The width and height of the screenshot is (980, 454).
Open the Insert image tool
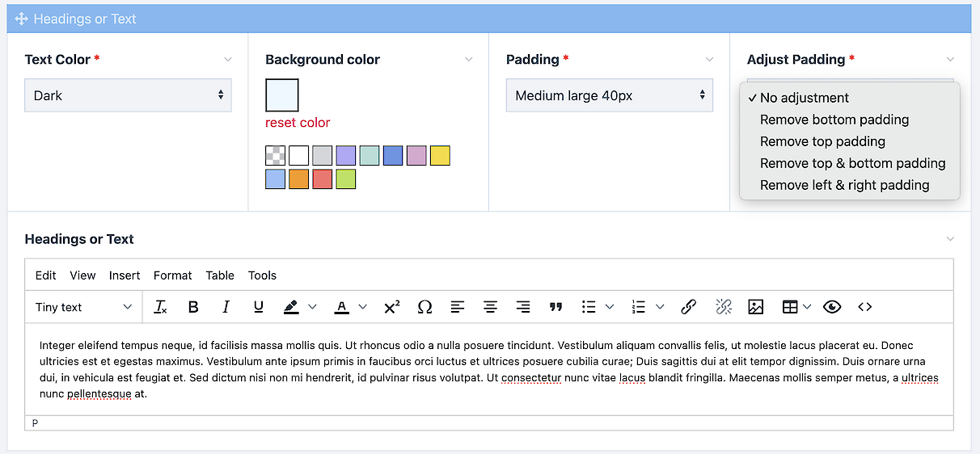(755, 307)
